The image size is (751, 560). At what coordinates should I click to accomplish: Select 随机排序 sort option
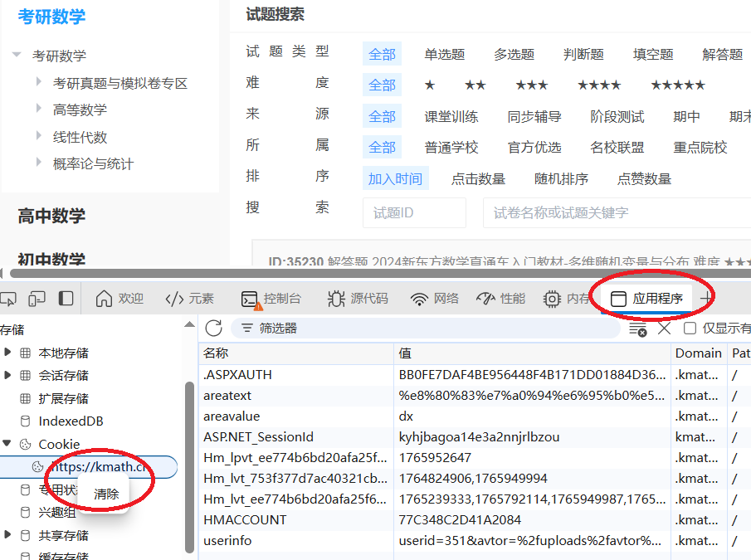tap(561, 178)
